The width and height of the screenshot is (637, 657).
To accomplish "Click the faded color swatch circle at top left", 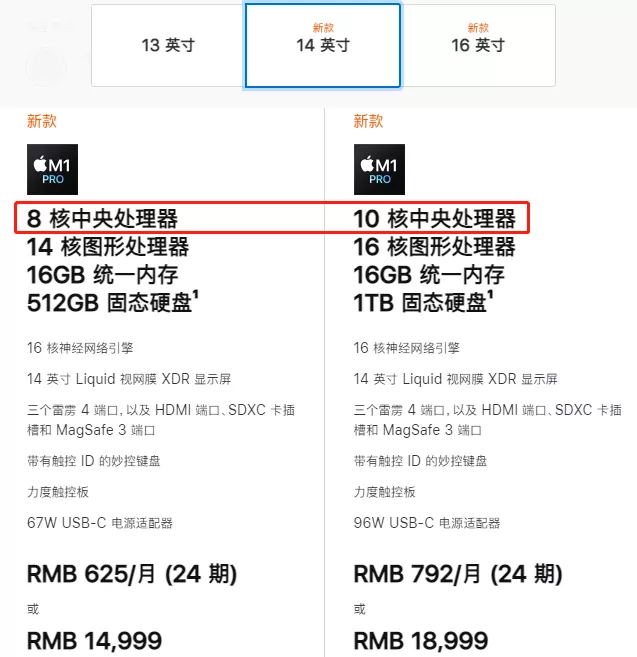I will tap(47, 67).
